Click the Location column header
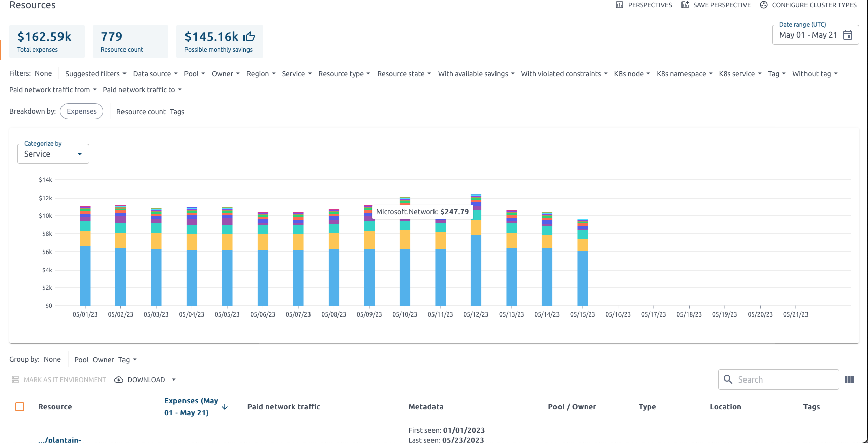The width and height of the screenshot is (868, 443). click(726, 407)
